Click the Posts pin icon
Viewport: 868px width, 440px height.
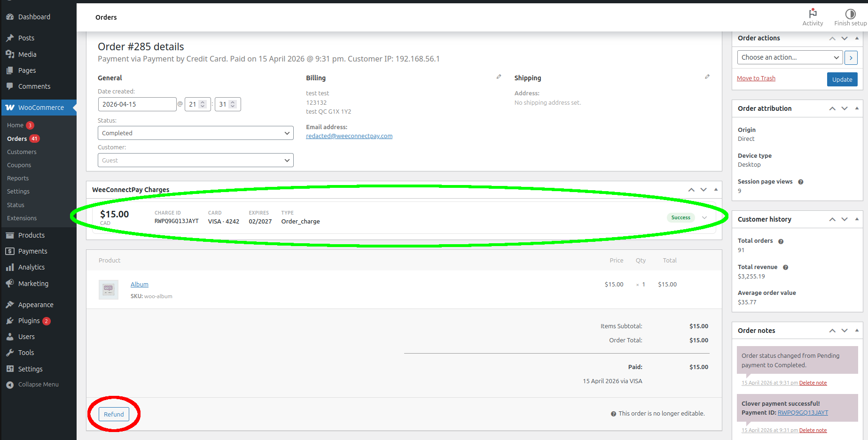tap(10, 38)
